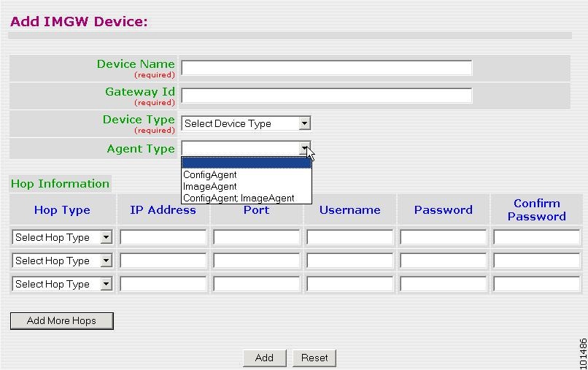Click the Gateway Id label
The height and width of the screenshot is (370, 588).
click(x=140, y=91)
